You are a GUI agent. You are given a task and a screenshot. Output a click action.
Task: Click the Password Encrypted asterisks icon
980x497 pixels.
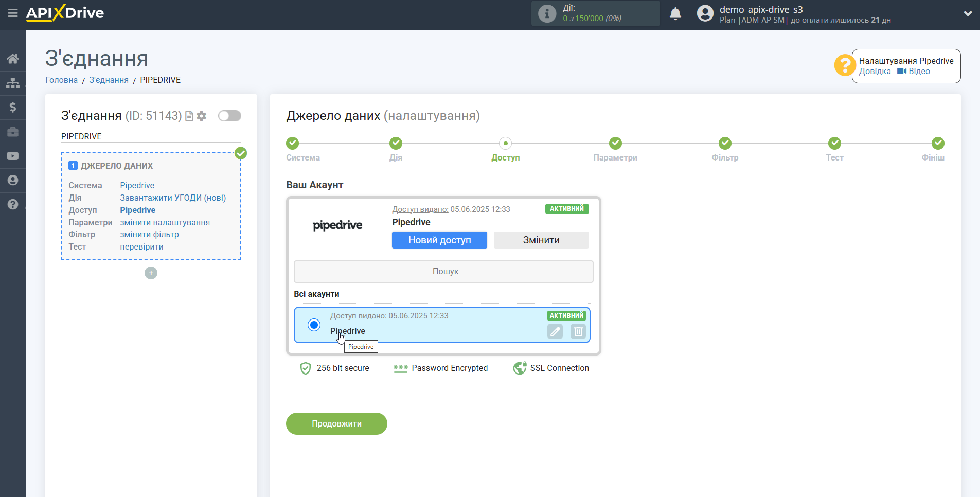pyautogui.click(x=400, y=368)
